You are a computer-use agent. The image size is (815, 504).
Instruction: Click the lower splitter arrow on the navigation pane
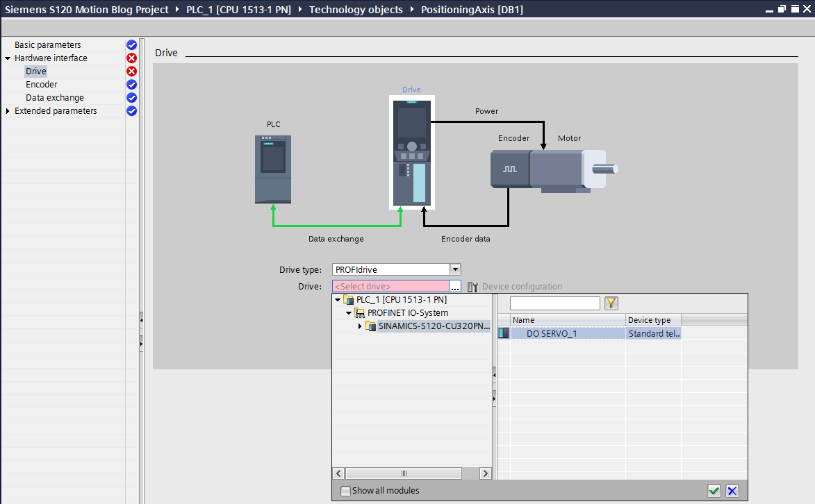tap(141, 344)
